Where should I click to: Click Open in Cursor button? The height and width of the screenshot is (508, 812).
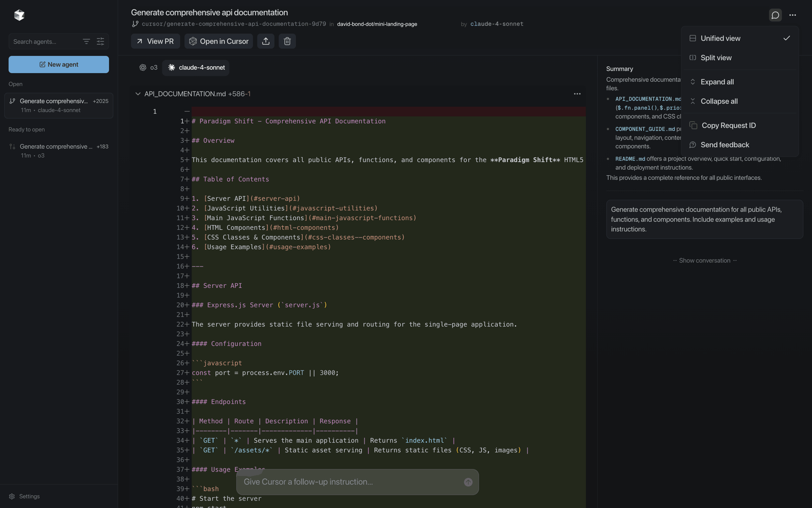click(219, 41)
